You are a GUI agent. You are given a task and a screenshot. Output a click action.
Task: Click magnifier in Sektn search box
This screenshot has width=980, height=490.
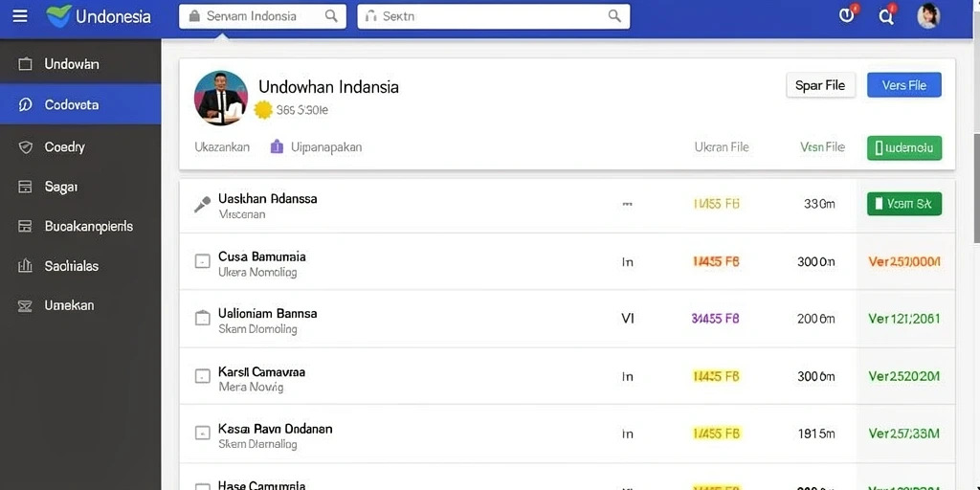tap(614, 16)
